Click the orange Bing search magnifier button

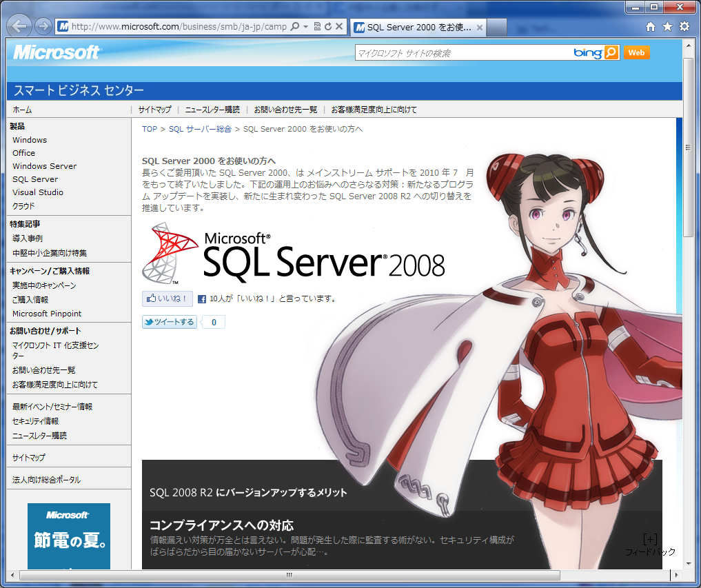611,53
